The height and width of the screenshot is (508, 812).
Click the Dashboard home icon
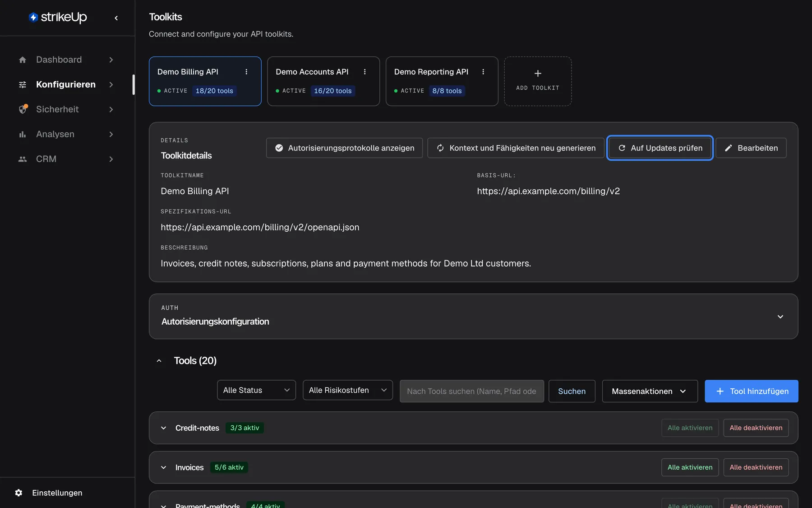pos(23,60)
